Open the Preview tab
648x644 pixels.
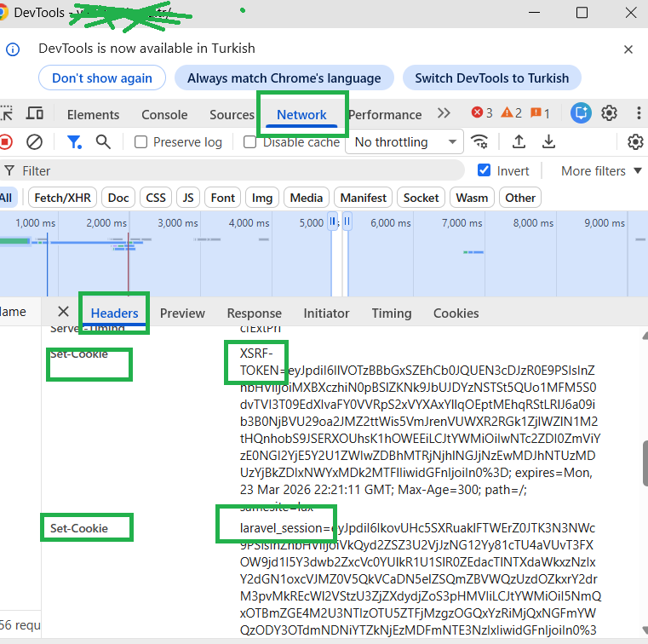[x=182, y=313]
